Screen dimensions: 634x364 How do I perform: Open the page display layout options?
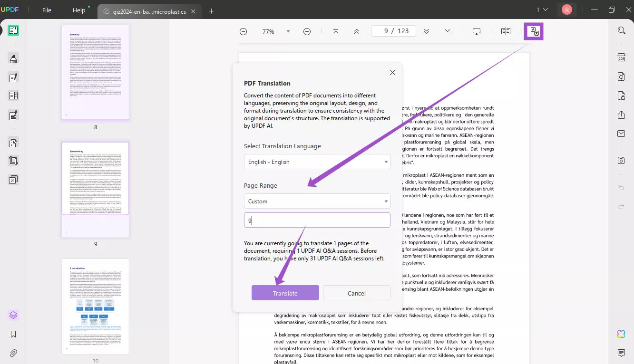[x=506, y=31]
